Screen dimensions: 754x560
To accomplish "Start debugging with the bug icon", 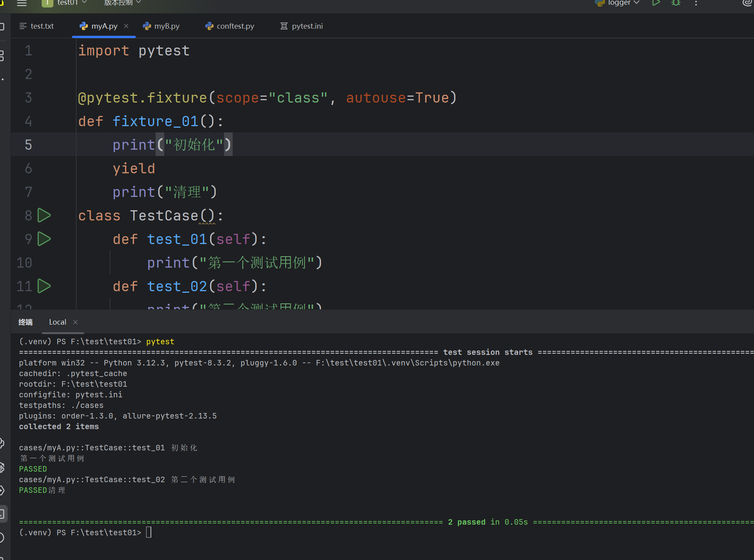I will tap(676, 3).
